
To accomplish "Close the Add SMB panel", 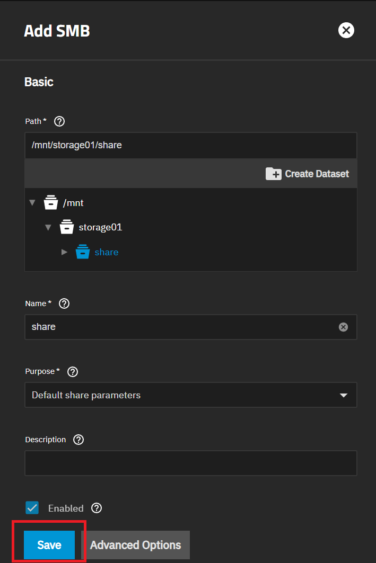I will [x=346, y=30].
